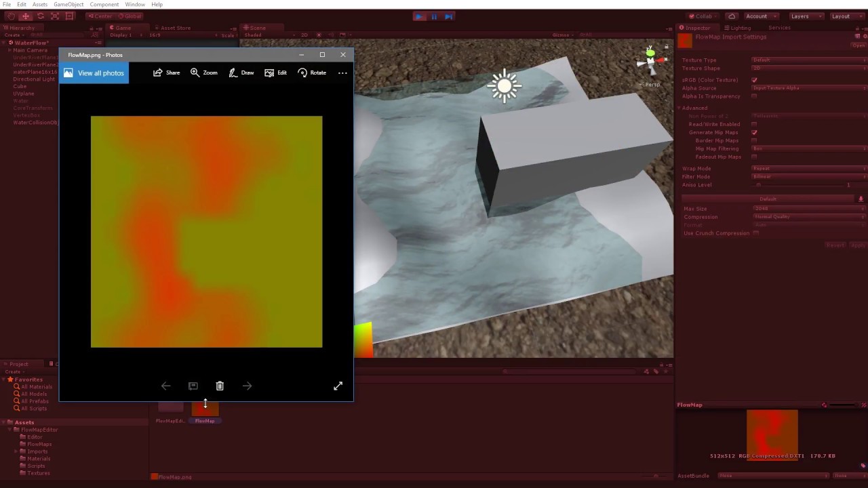The height and width of the screenshot is (488, 868).
Task: Enable the Alpha Is Transparency checkbox
Action: coord(754,96)
